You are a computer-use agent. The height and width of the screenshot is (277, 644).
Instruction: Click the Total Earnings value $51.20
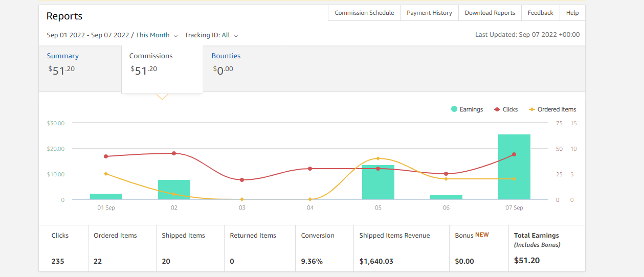(527, 260)
